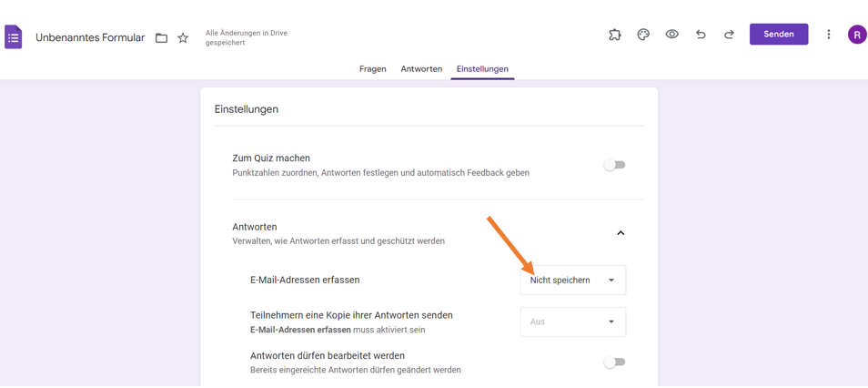Switch to the Antworten tab
Screen dimensions: 868x388
tap(421, 69)
